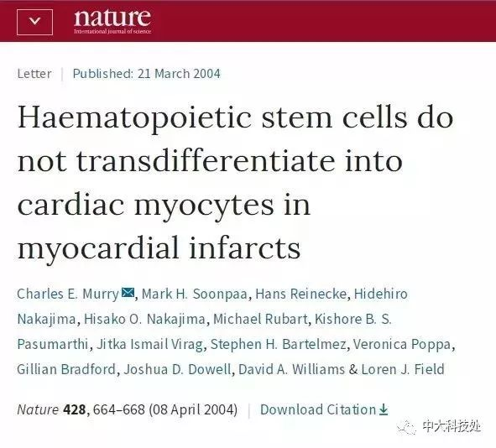Click the Nature journal name in citation
Image resolution: width=496 pixels, height=448 pixels.
pos(38,409)
